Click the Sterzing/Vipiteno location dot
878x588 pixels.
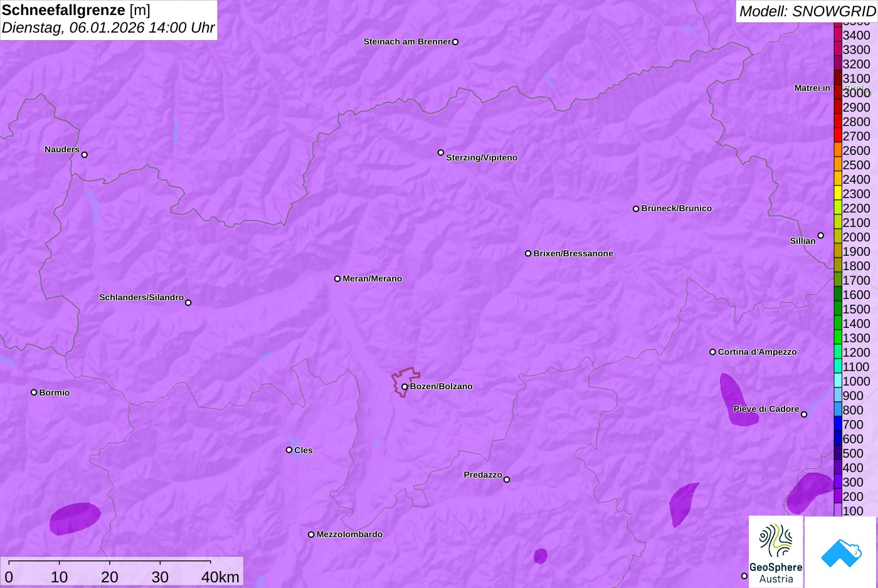pos(441,152)
